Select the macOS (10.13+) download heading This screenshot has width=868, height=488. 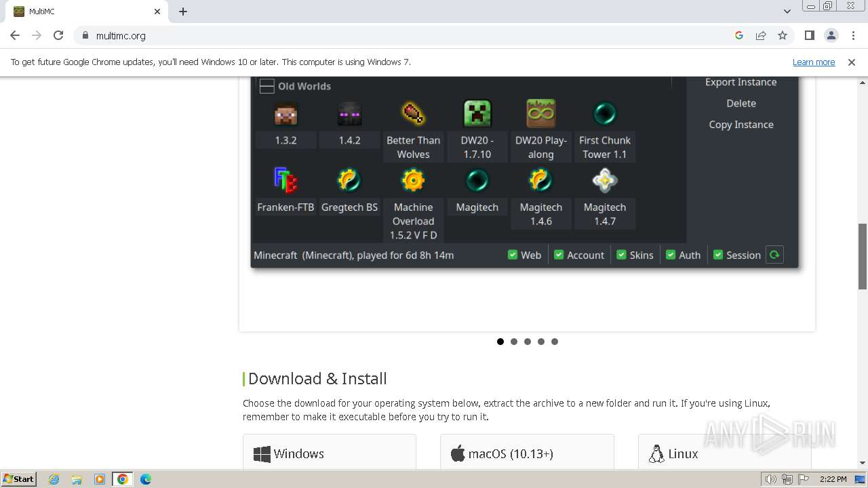pos(511,453)
